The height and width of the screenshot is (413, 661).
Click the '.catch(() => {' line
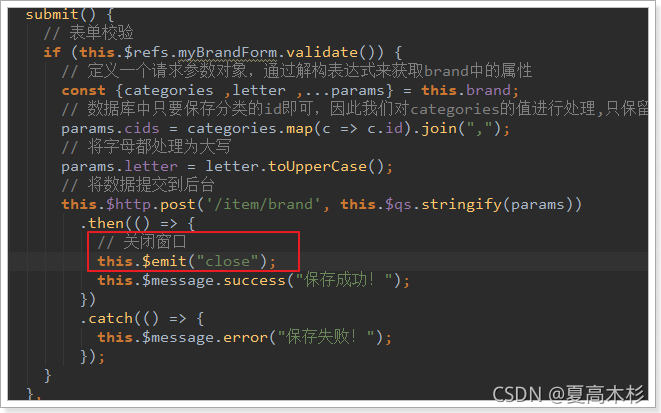tap(142, 319)
